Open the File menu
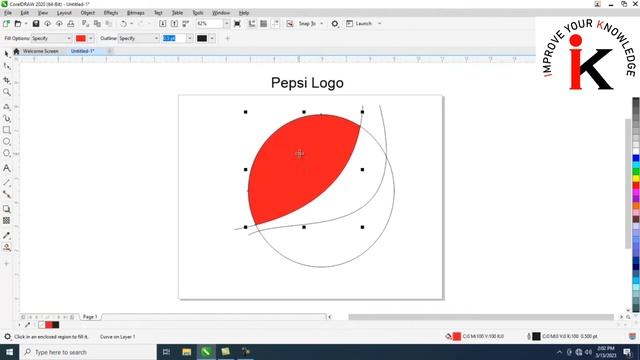640x360 pixels. pos(8,13)
